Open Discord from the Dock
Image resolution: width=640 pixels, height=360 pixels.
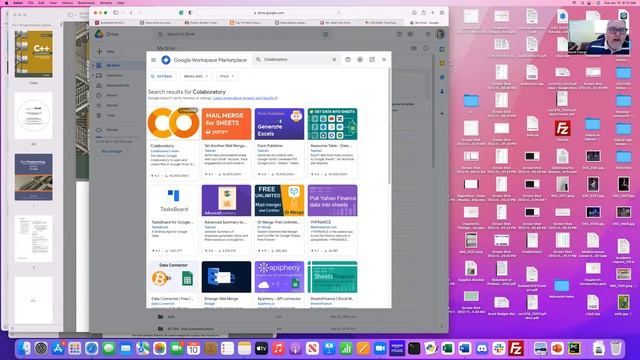(482, 348)
